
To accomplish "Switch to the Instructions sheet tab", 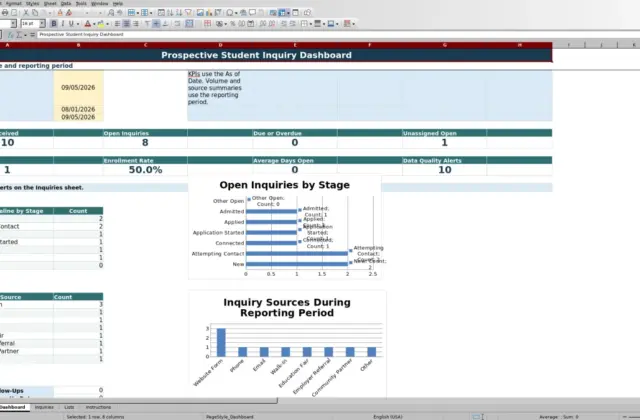I will (98, 407).
